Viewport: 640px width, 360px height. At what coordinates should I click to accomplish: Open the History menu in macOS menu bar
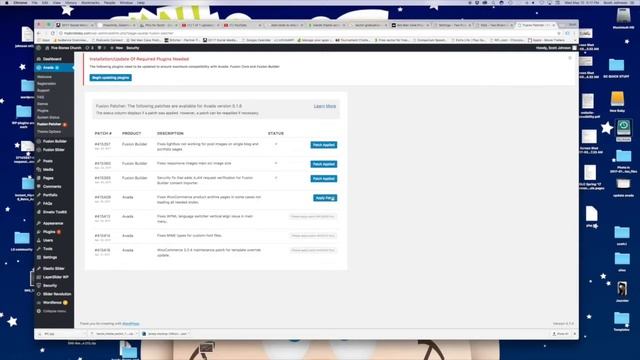pyautogui.click(x=71, y=2)
